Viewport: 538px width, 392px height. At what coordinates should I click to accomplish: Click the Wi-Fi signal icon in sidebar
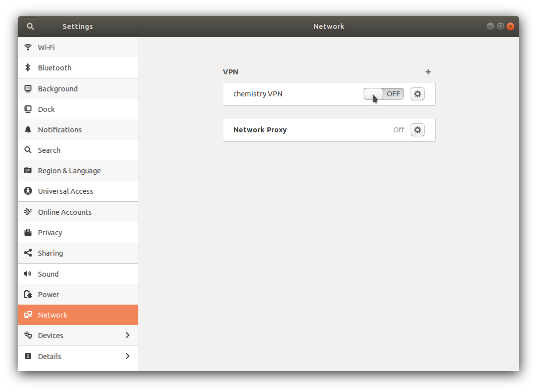[28, 47]
